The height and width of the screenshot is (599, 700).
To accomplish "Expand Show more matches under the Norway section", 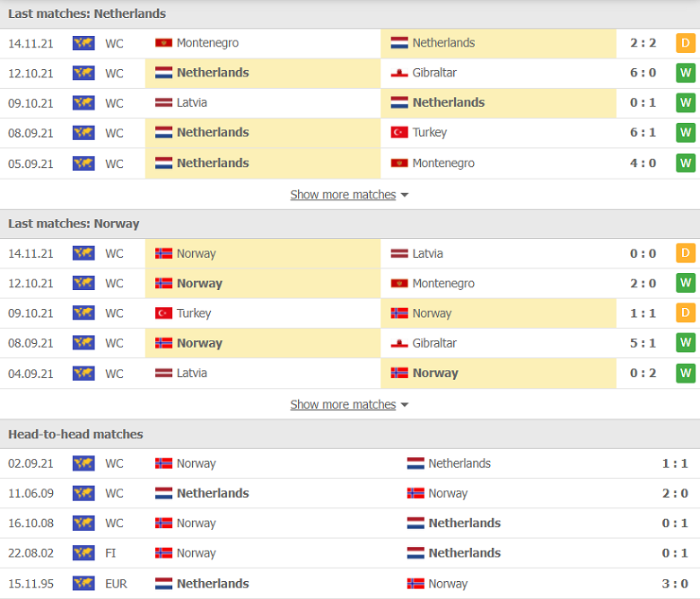I will [343, 405].
